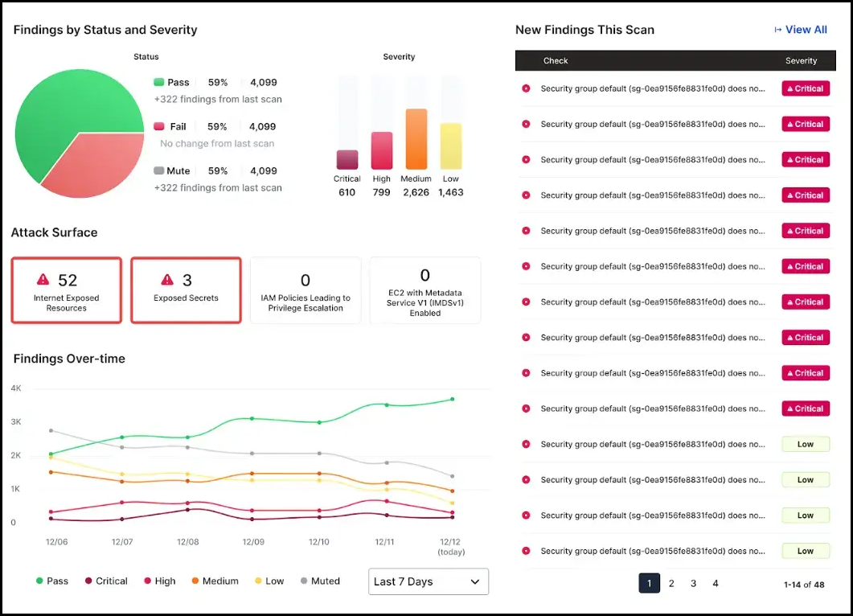Click the gray Mute status legend icon
Viewport: 853px width, 616px height.
click(x=159, y=170)
